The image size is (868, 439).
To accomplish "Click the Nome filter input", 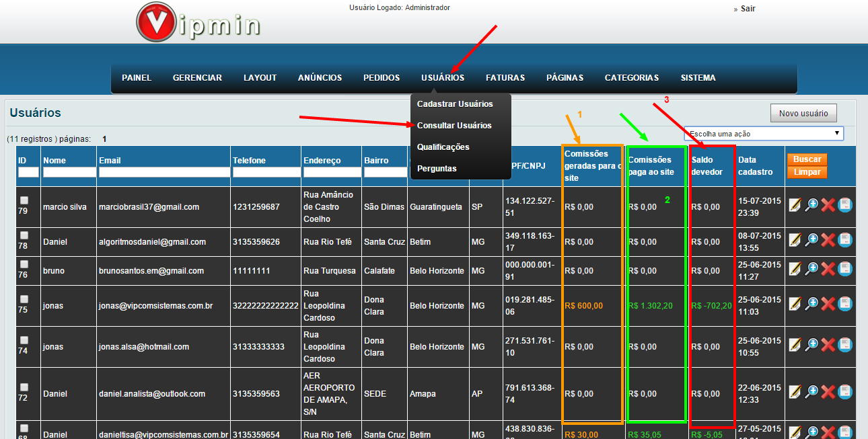I will point(69,172).
